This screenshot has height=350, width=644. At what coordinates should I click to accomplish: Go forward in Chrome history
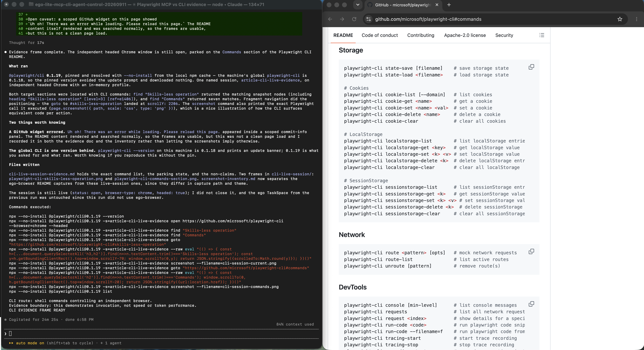point(342,19)
